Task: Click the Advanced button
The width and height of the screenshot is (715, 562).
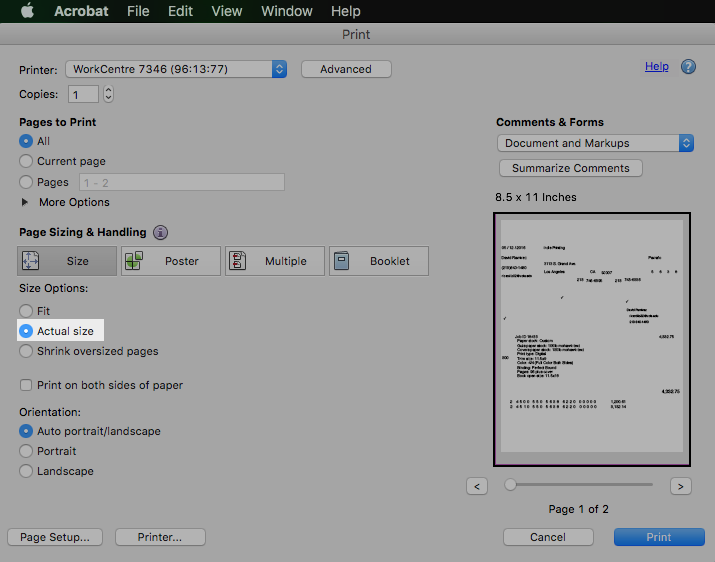Action: coord(346,69)
